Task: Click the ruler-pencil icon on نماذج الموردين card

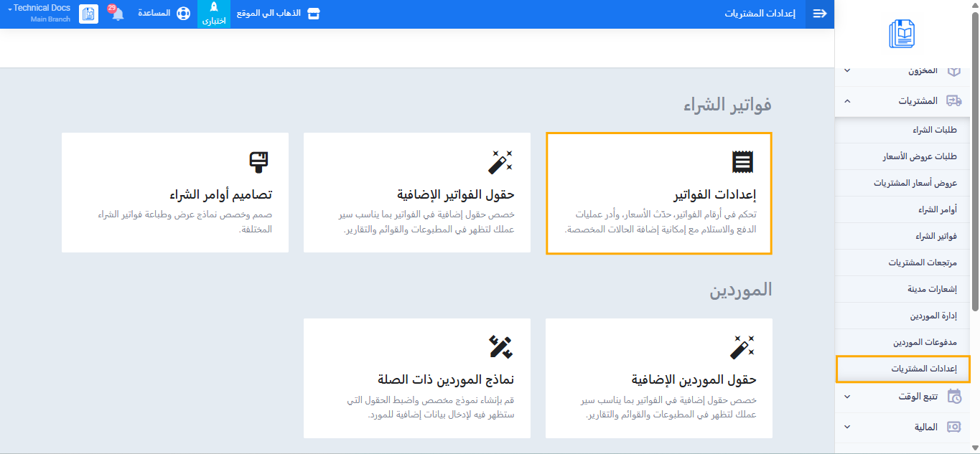Action: point(500,347)
